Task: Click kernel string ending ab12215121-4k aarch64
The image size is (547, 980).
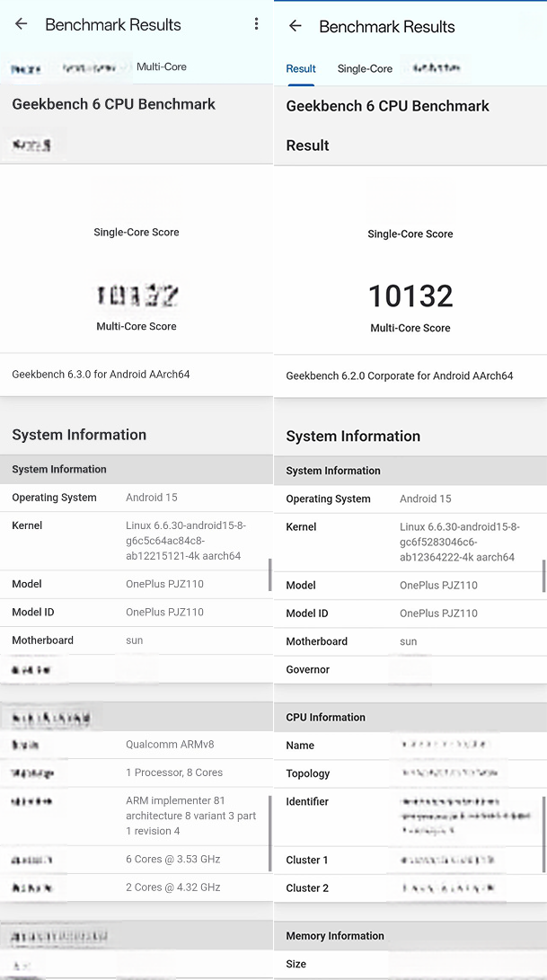Action: coord(186,541)
